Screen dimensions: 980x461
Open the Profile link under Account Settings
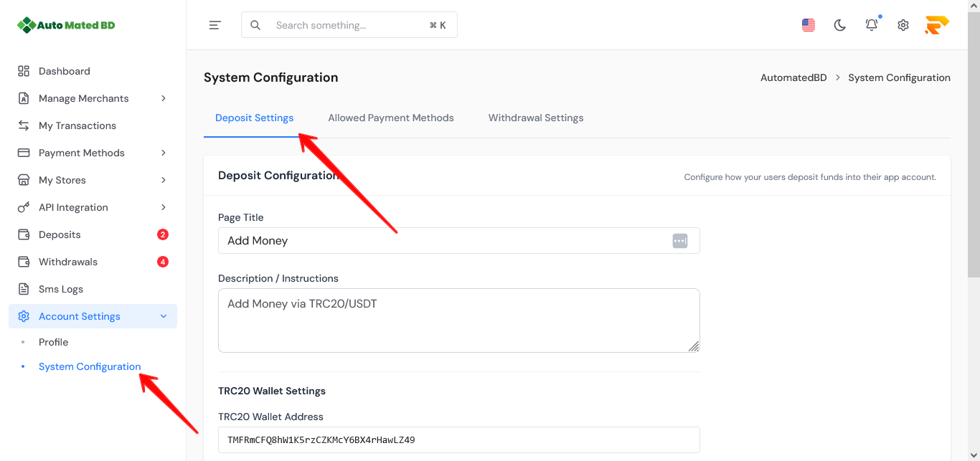click(x=54, y=342)
